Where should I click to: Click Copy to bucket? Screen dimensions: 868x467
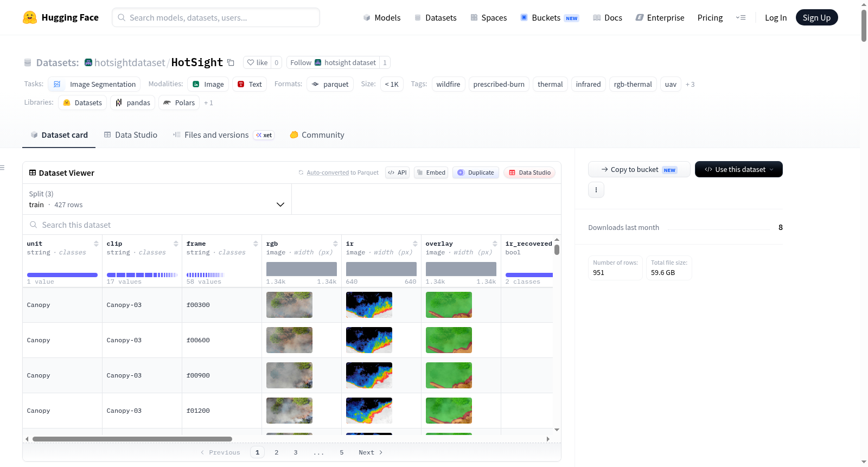[x=639, y=169]
